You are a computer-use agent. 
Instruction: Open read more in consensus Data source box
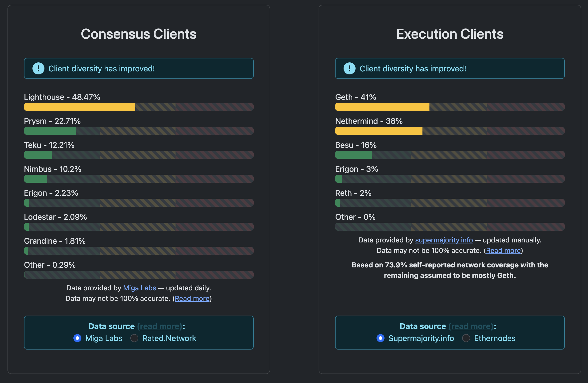click(160, 326)
